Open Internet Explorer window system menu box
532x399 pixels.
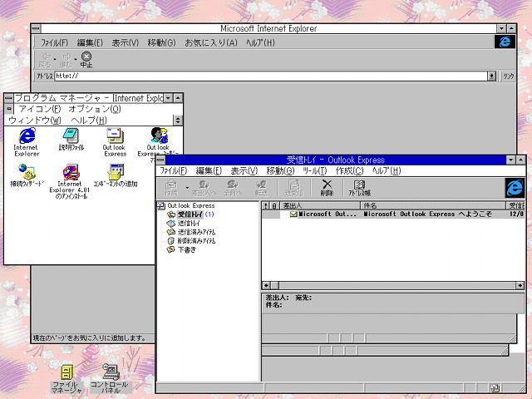coord(36,28)
